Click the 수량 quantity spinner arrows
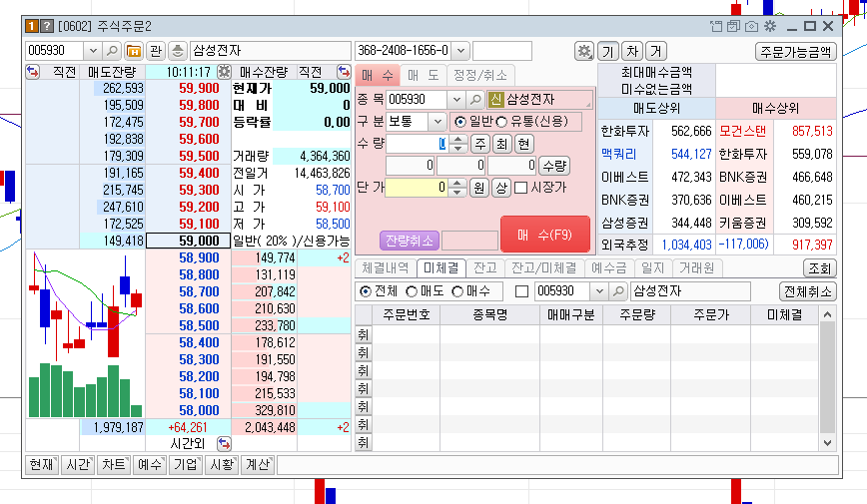The width and height of the screenshot is (867, 504). [x=457, y=145]
